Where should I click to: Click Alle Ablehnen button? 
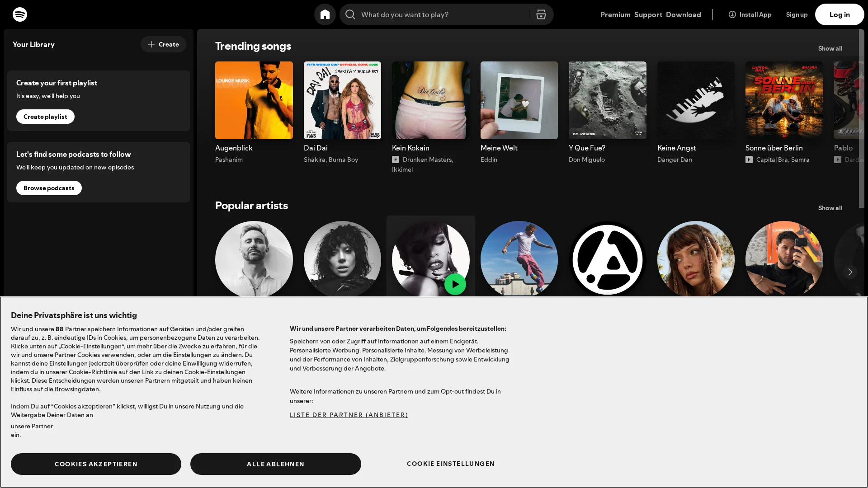[276, 464]
